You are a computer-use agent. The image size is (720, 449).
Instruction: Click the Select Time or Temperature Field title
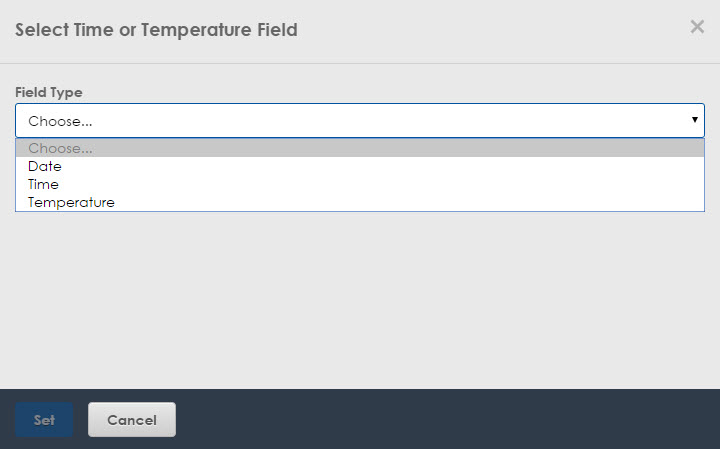[x=156, y=30]
